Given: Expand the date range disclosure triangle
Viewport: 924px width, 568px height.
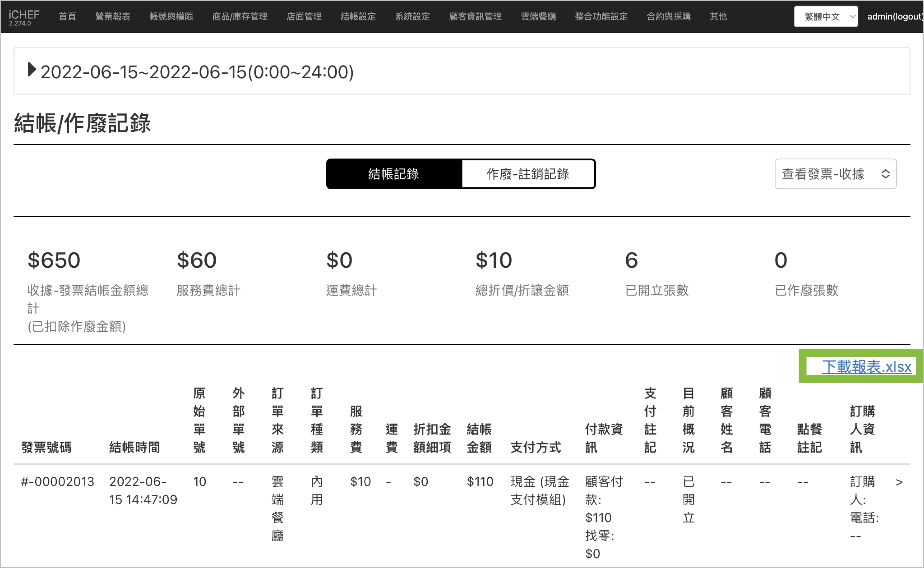Looking at the screenshot, I should [x=31, y=70].
